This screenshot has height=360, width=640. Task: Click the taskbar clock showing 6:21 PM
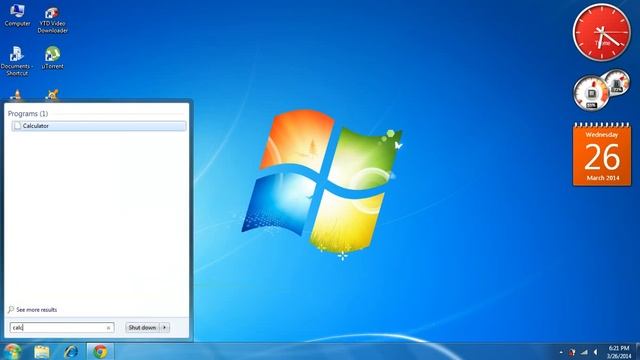[x=618, y=352]
